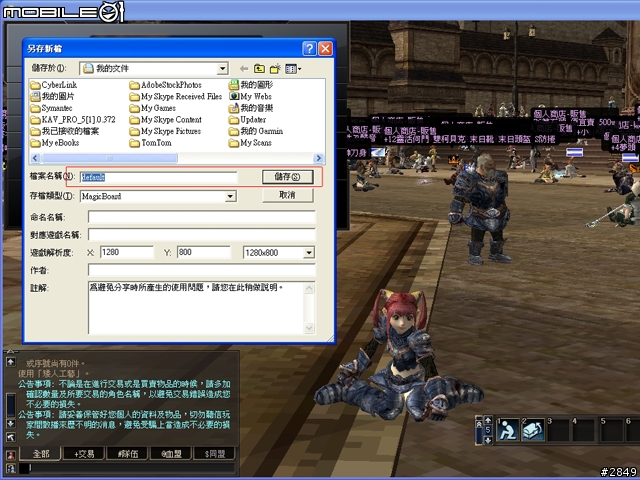Click the chat text input box
The width and height of the screenshot is (640, 480).
(x=127, y=468)
